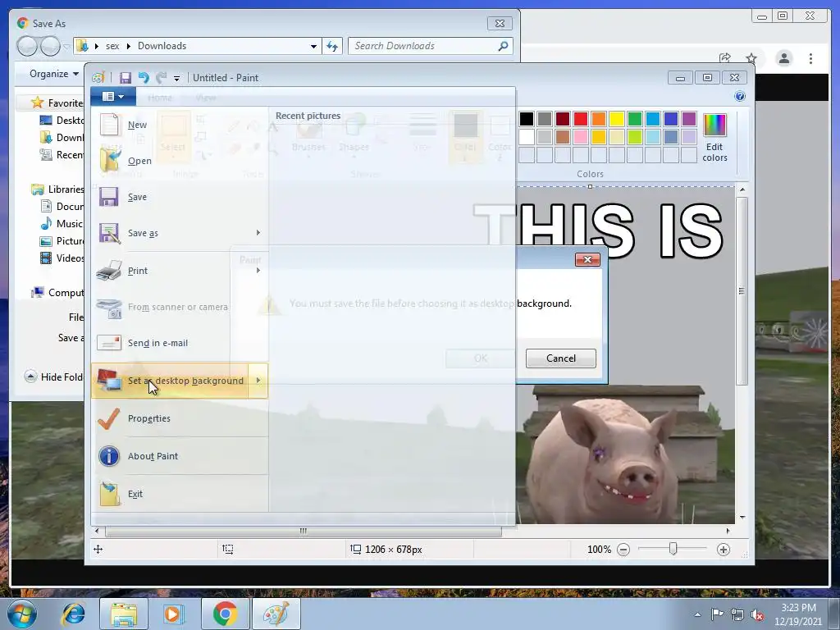Click the refresh button in Save As

332,46
